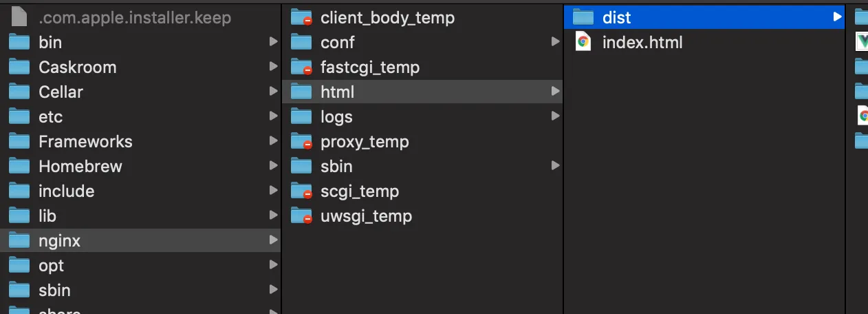Viewport: 868px width, 314px height.
Task: Click the uwsgi_temp restricted folder icon
Action: [x=302, y=216]
